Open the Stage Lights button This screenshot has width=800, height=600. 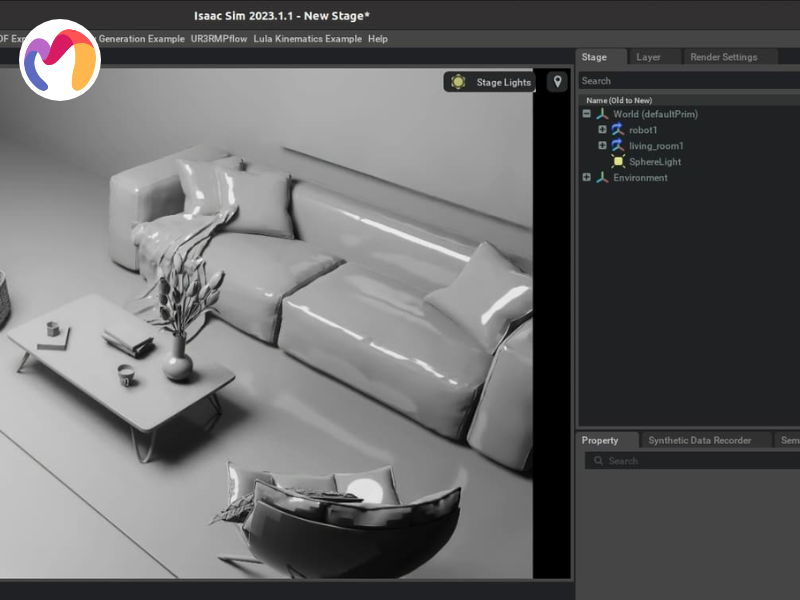pos(503,82)
